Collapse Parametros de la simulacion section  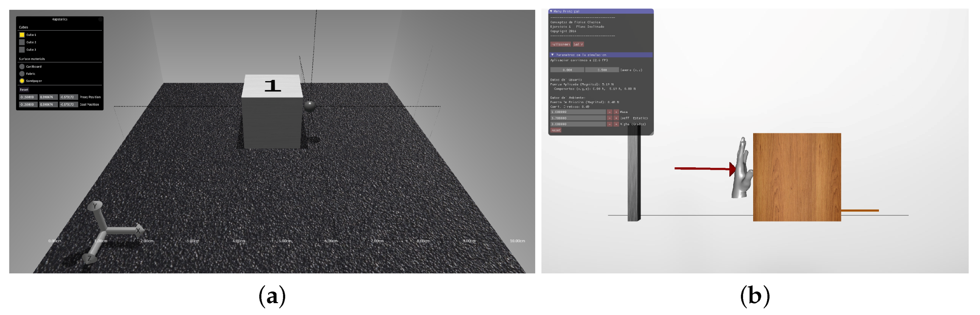point(552,55)
